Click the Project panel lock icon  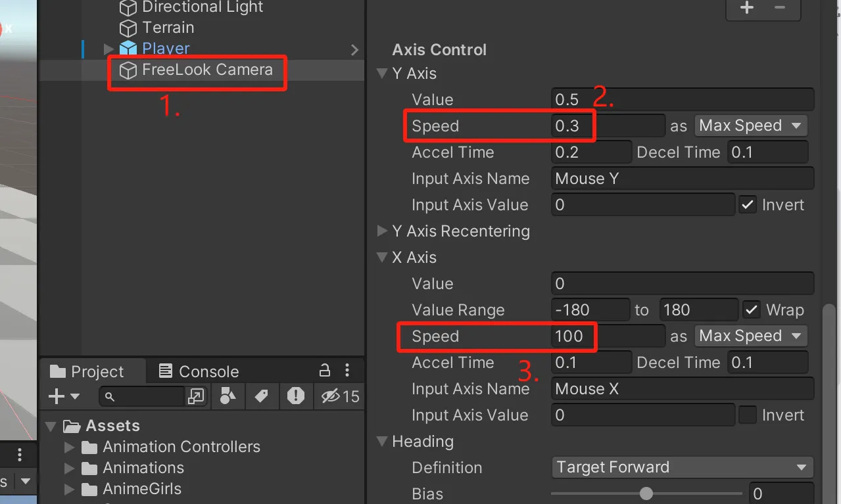click(324, 370)
